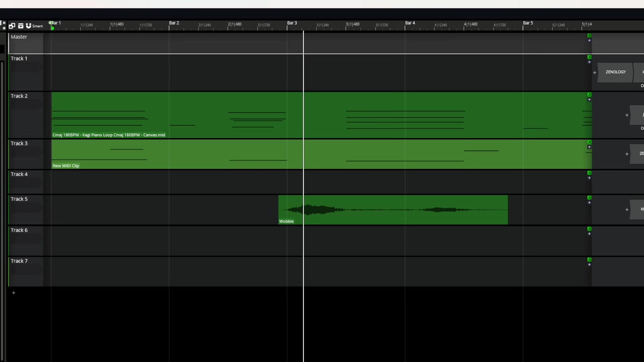Toggle automation A button on Track 1
Viewport: 644px width, 362px height.
click(589, 57)
